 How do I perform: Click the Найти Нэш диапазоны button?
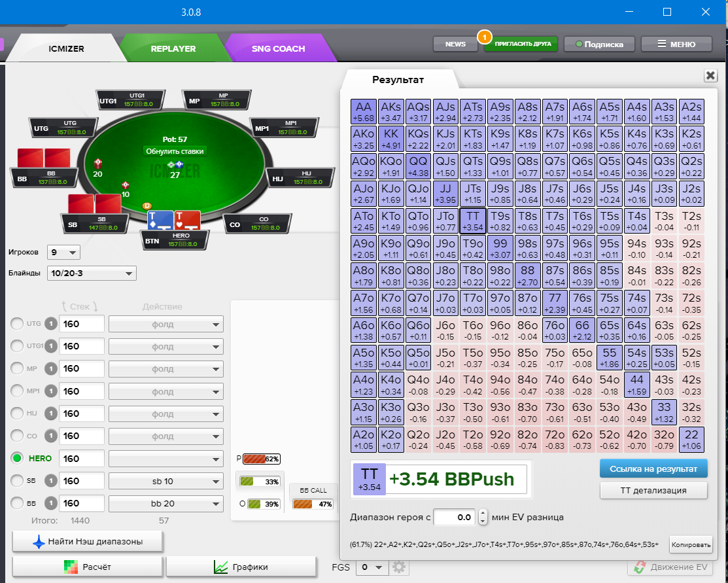[x=87, y=542]
